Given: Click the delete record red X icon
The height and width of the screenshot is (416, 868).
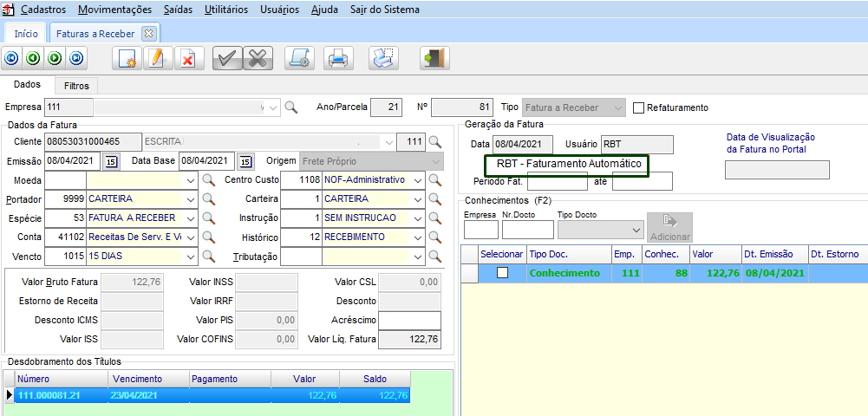Looking at the screenshot, I should tap(186, 58).
